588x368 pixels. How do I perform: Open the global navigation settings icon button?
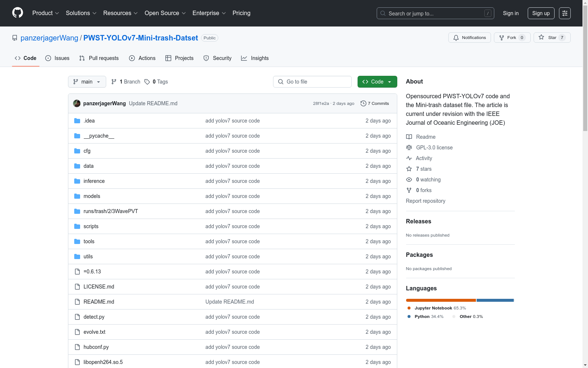(565, 13)
